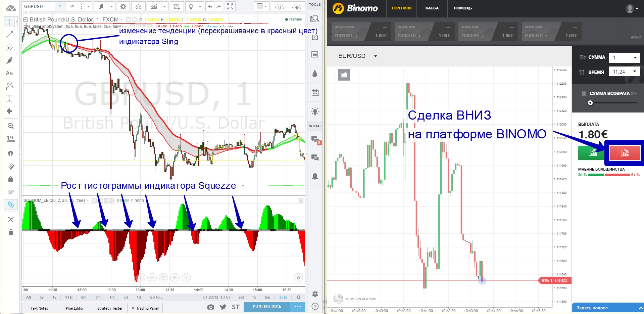Click the compare symbols scales icon
644x314 pixels.
click(x=138, y=6)
